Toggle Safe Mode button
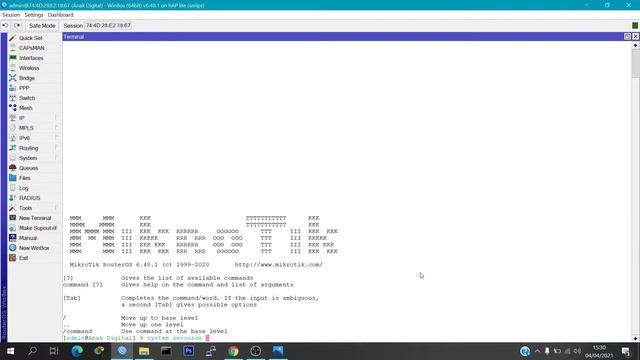This screenshot has height=360, width=640. pyautogui.click(x=42, y=25)
